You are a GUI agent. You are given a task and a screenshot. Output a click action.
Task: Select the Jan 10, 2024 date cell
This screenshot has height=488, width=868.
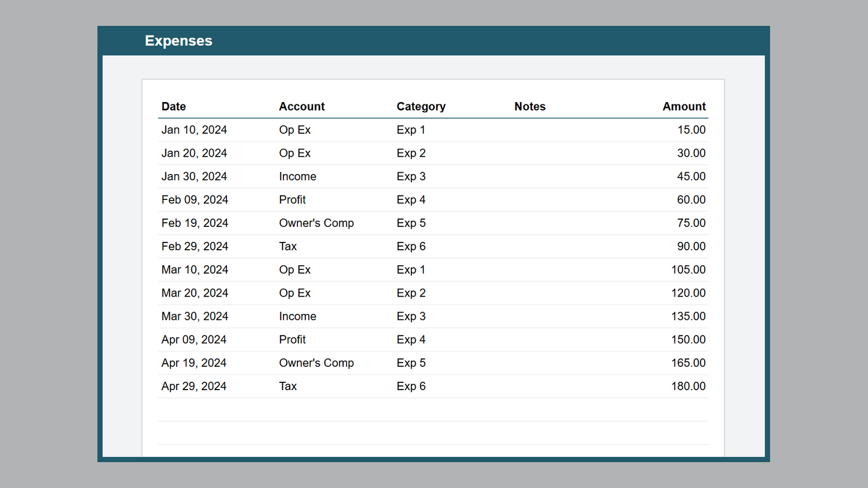(194, 130)
